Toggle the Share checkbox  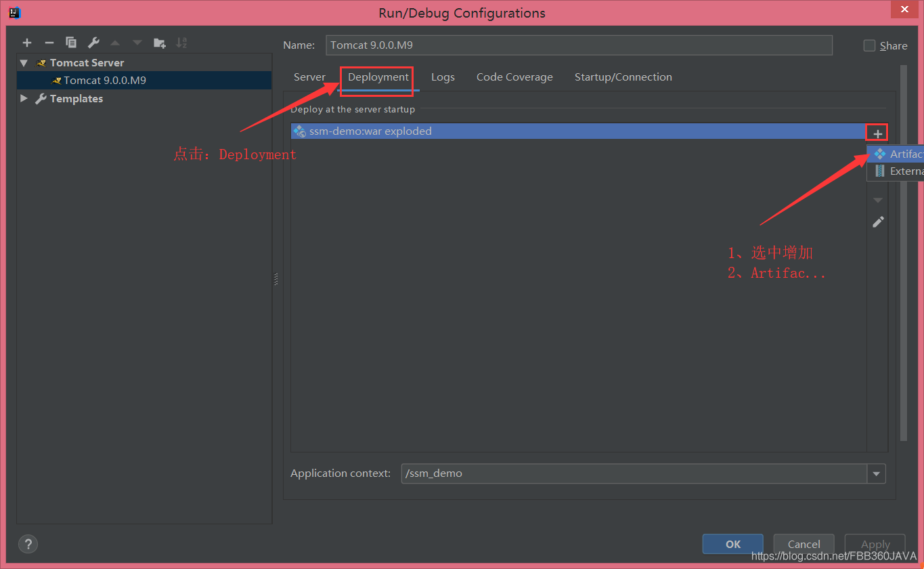[870, 45]
